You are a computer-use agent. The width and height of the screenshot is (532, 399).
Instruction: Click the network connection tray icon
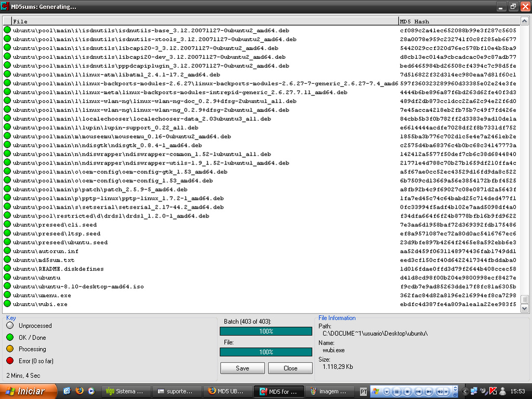(x=474, y=391)
